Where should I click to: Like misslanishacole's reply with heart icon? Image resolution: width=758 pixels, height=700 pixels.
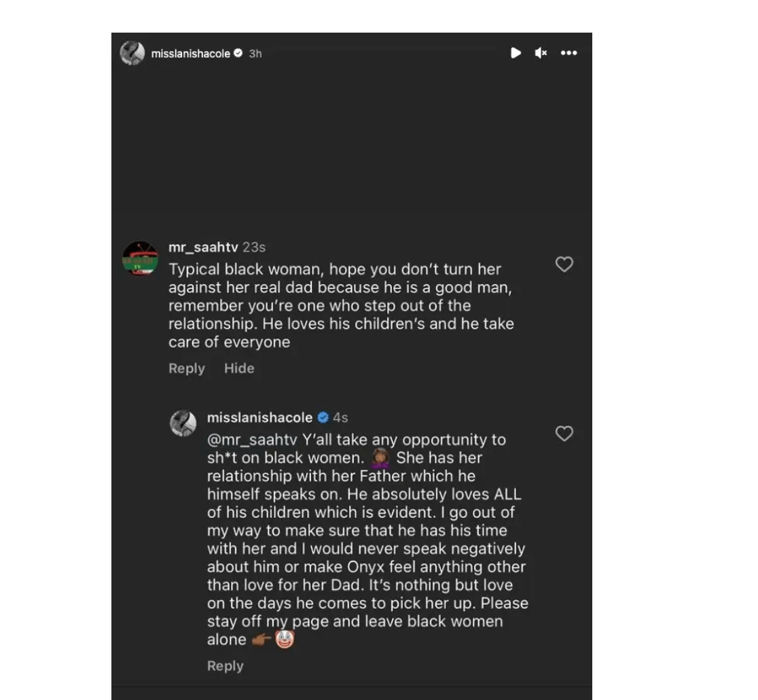(x=564, y=434)
